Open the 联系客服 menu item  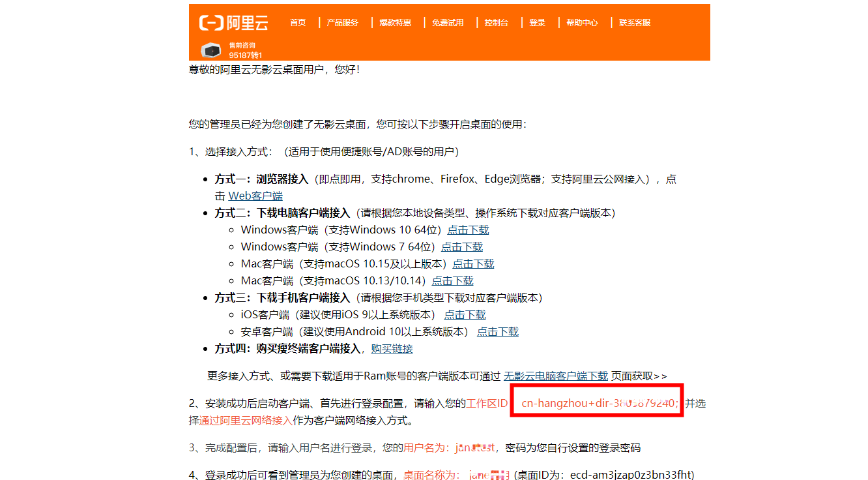[635, 23]
